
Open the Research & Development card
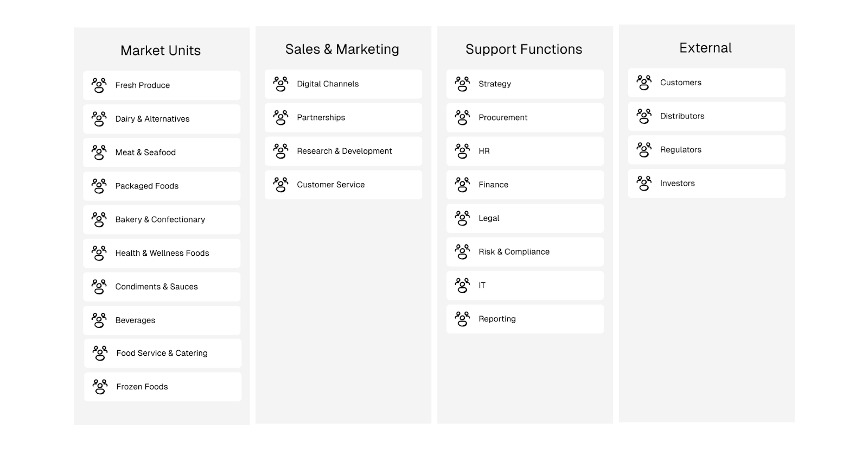coord(343,151)
